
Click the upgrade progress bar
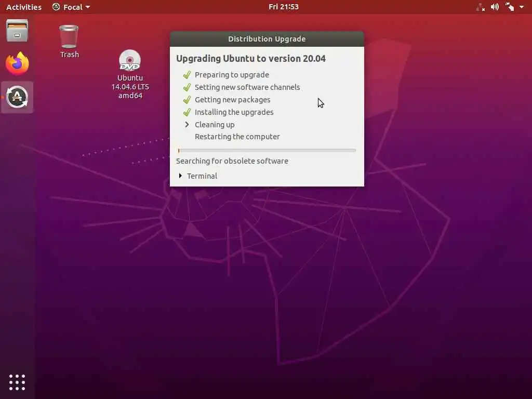point(267,150)
